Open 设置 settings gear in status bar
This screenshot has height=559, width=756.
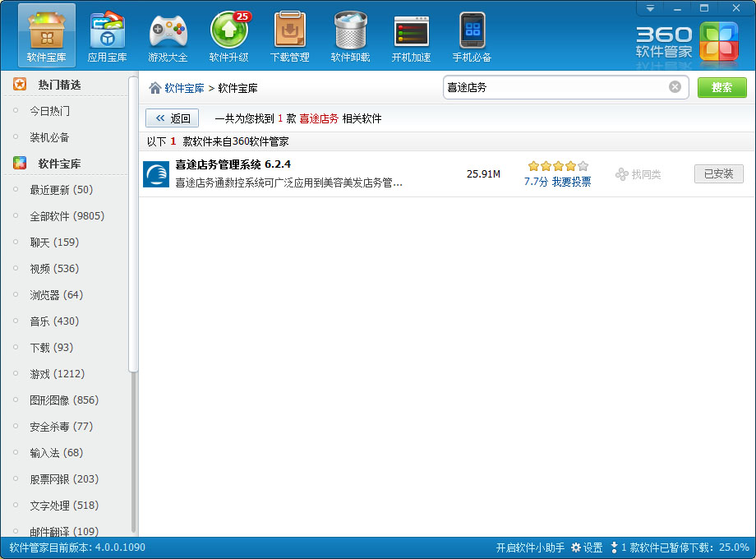coord(587,547)
